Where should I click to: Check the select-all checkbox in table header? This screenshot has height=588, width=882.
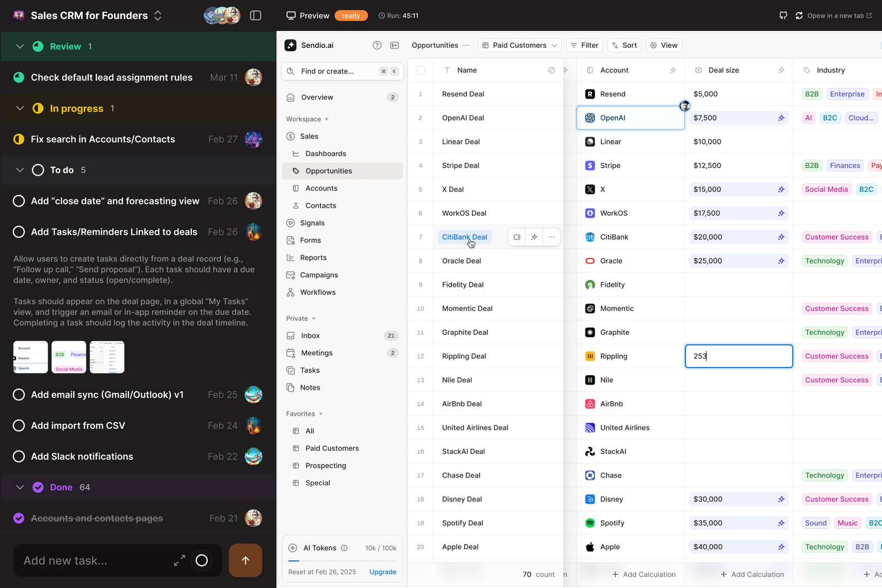click(421, 70)
